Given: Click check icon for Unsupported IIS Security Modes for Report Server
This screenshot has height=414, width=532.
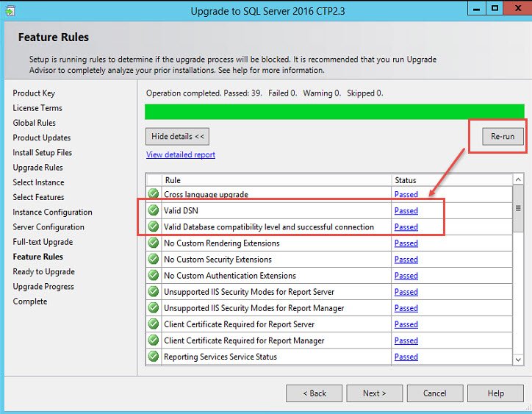Looking at the screenshot, I should pos(154,291).
